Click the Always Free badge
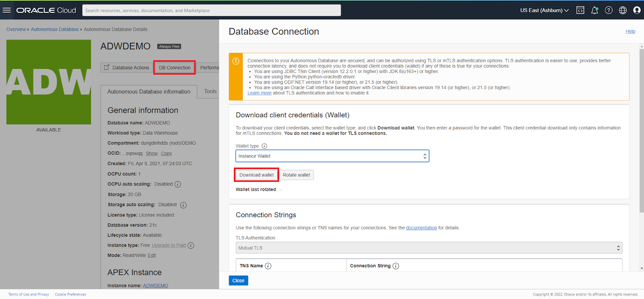Image resolution: width=644 pixels, height=299 pixels. (169, 46)
